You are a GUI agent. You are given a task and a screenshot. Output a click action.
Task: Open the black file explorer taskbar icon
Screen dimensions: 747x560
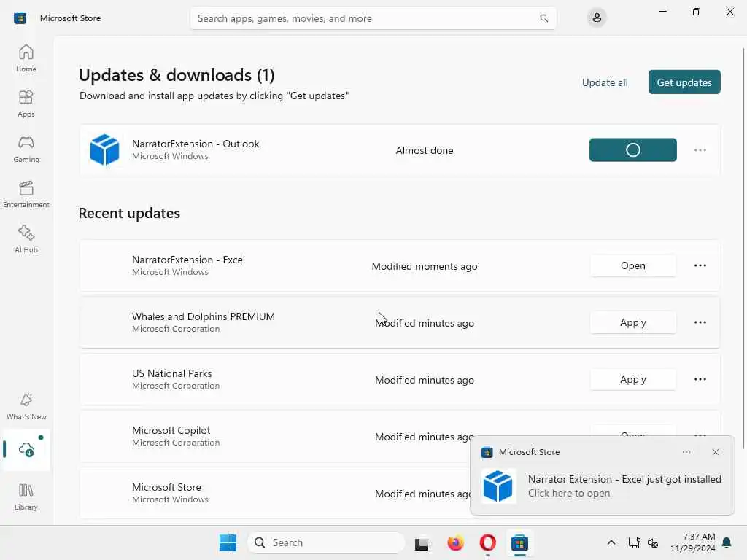coord(422,543)
